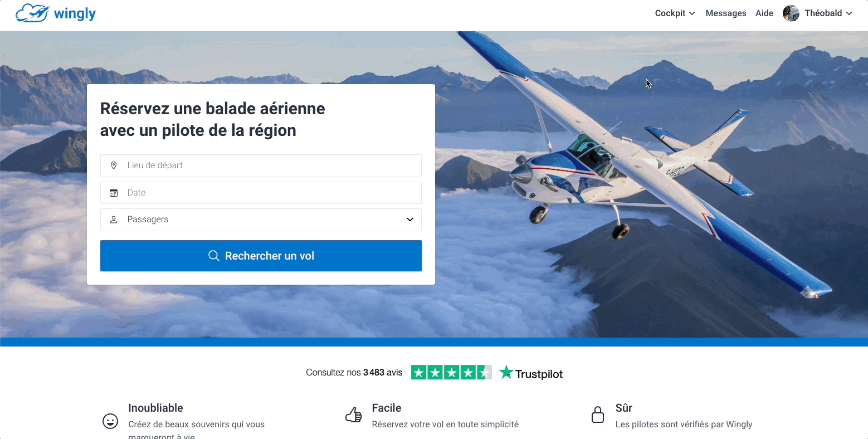Click the person icon in Passagers field
This screenshot has width=868, height=439.
click(x=114, y=219)
